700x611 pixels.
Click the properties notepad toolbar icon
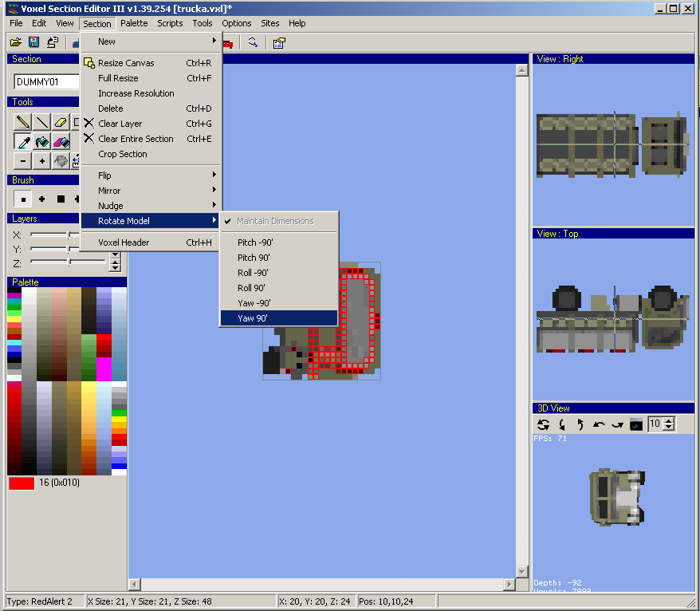[x=279, y=43]
